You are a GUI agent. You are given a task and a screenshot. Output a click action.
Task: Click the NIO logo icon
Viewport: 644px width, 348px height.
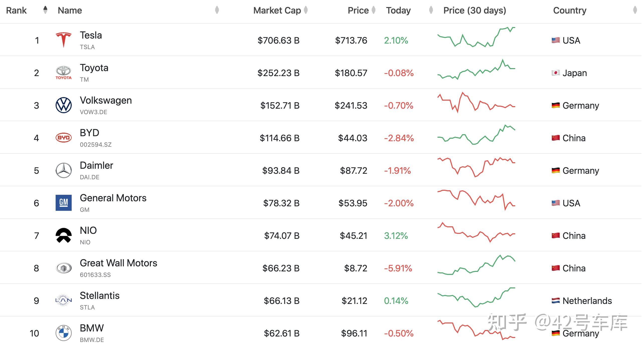[64, 235]
